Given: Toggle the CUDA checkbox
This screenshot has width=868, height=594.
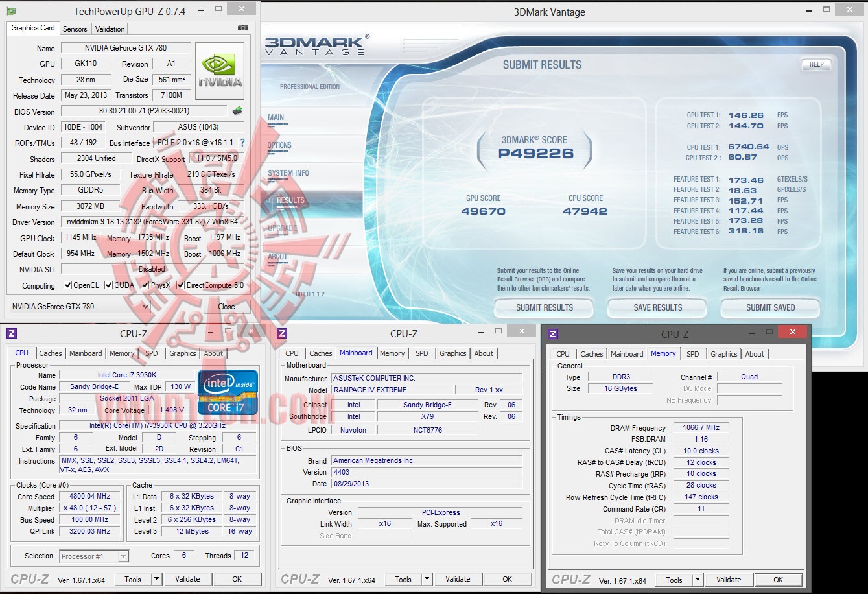Looking at the screenshot, I should [109, 285].
